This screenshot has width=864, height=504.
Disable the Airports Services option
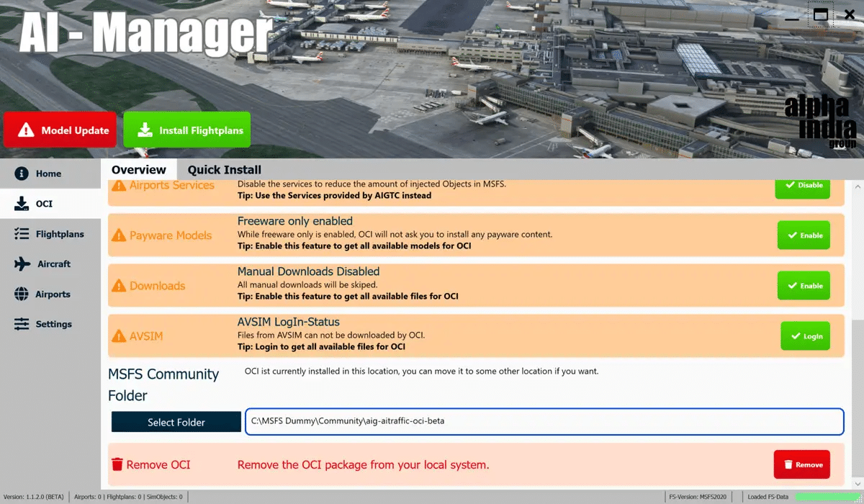coord(803,186)
